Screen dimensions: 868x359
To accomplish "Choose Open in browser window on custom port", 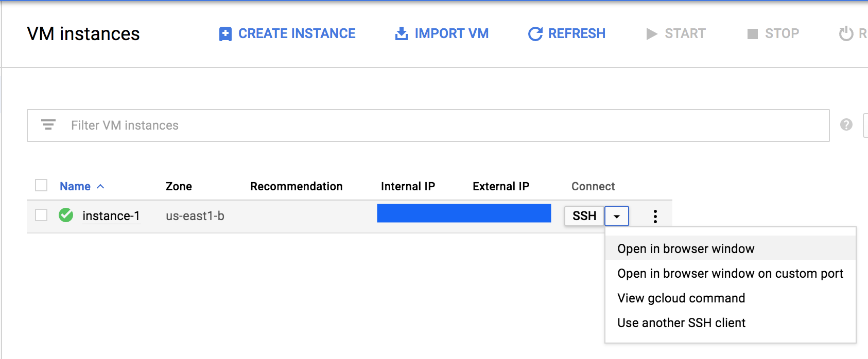I will 730,274.
